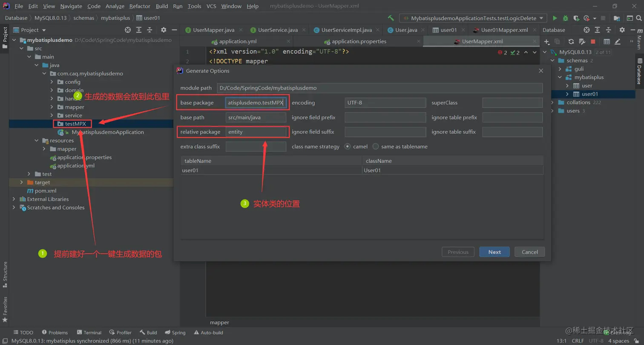Click the add data source plus icon in the Database panel
Viewport: 644px width, 345px height.
click(547, 41)
